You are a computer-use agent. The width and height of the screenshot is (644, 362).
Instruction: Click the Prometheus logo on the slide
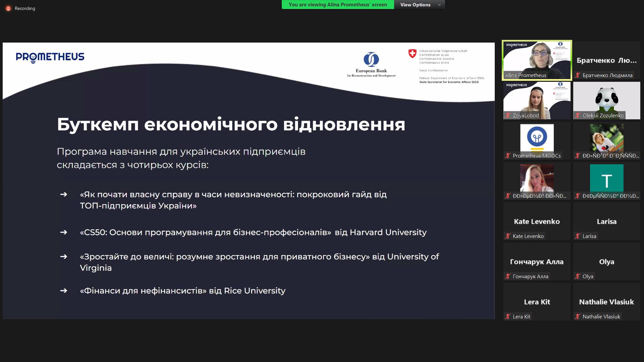pos(50,57)
